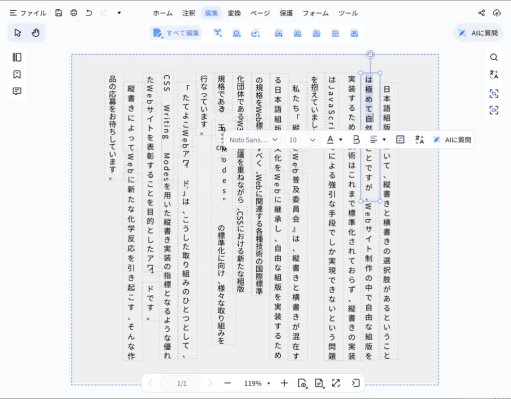The width and height of the screenshot is (511, 399).
Task: Click the text alignment icon
Action: [x=373, y=140]
